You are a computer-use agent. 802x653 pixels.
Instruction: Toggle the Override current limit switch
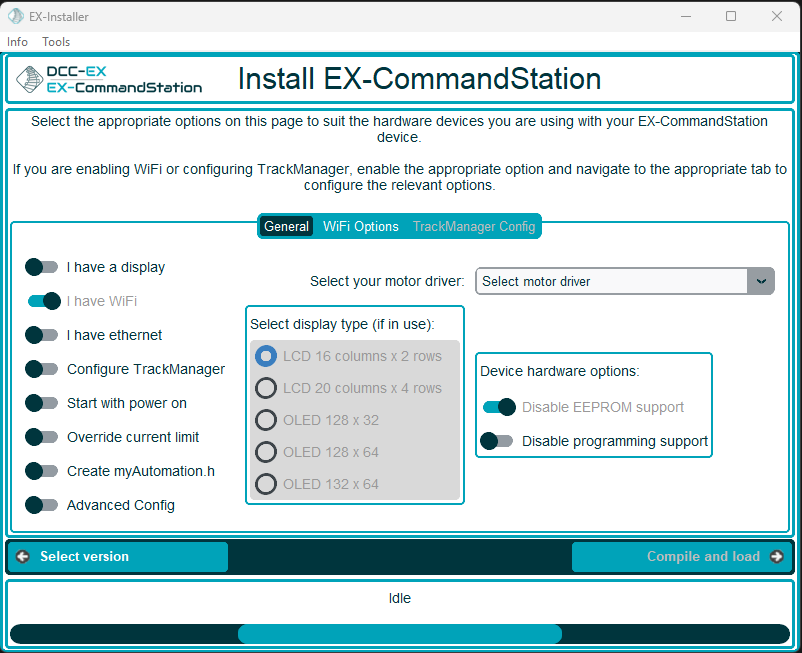click(x=42, y=437)
